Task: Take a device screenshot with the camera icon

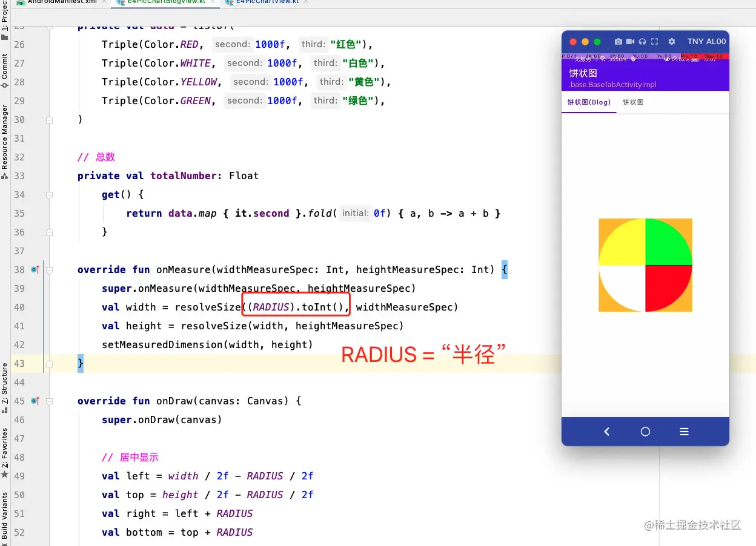Action: (x=618, y=42)
